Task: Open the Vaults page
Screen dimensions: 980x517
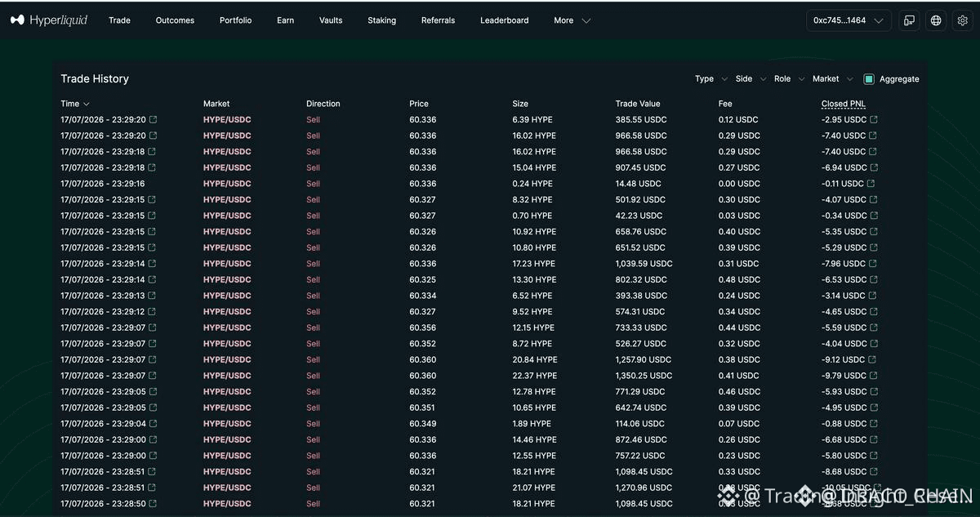Action: 331,20
